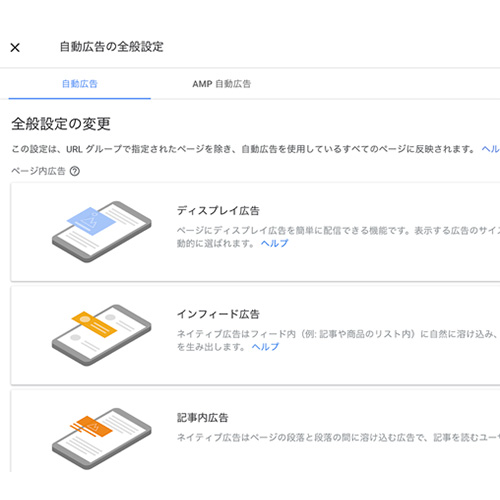Screen dimensions: 500x500
Task: Click the インフィード広告 phone illustration
Action: point(102,335)
